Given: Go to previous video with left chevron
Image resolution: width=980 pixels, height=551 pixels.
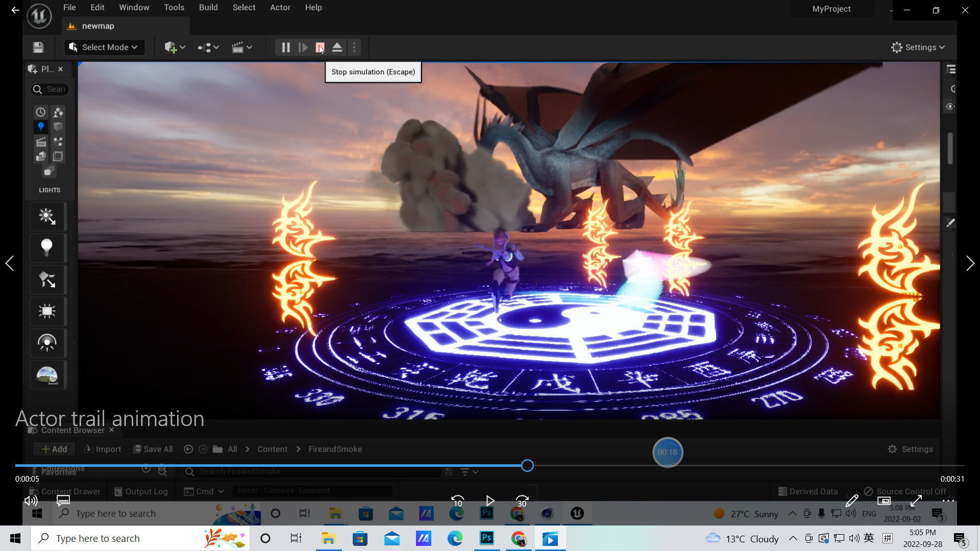Looking at the screenshot, I should pos(10,264).
